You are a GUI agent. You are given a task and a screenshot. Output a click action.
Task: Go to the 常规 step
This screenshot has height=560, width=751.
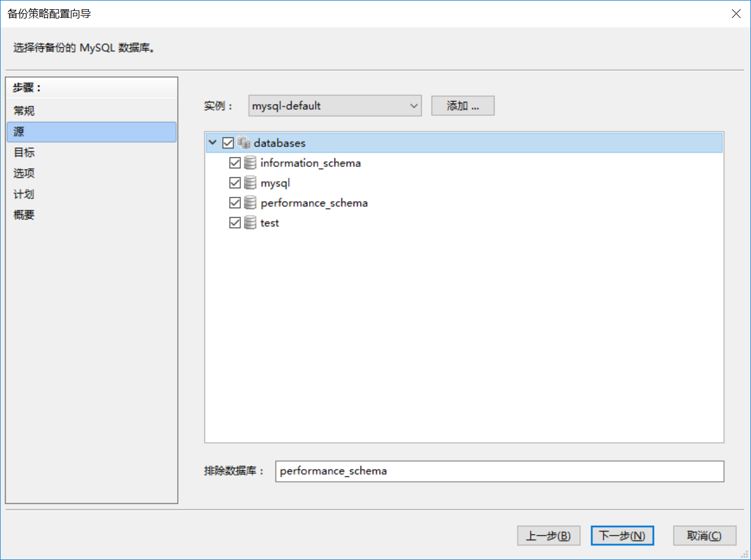[x=24, y=111]
